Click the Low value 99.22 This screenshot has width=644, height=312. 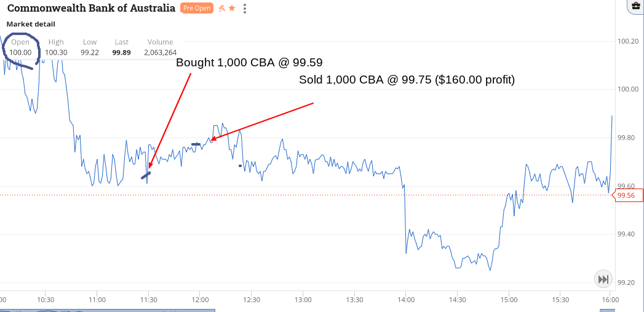coord(90,52)
